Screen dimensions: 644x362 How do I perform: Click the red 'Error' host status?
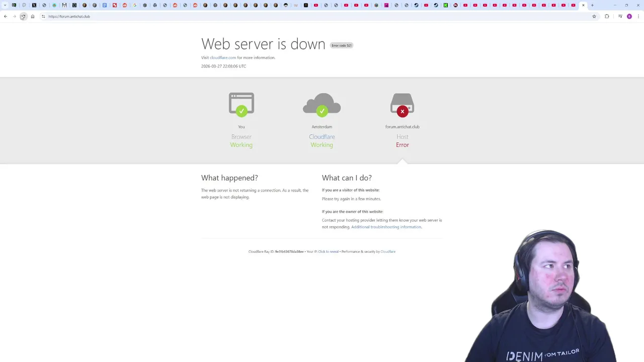pos(403,145)
